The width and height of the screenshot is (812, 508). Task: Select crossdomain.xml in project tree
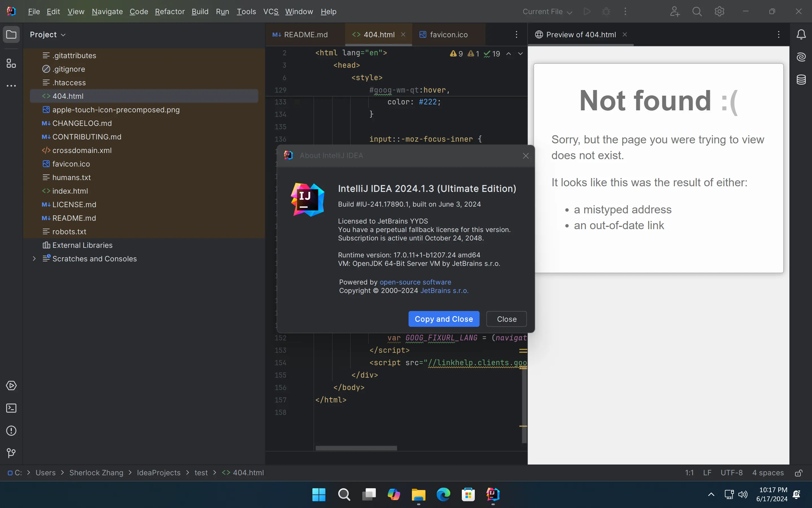pyautogui.click(x=144, y=150)
